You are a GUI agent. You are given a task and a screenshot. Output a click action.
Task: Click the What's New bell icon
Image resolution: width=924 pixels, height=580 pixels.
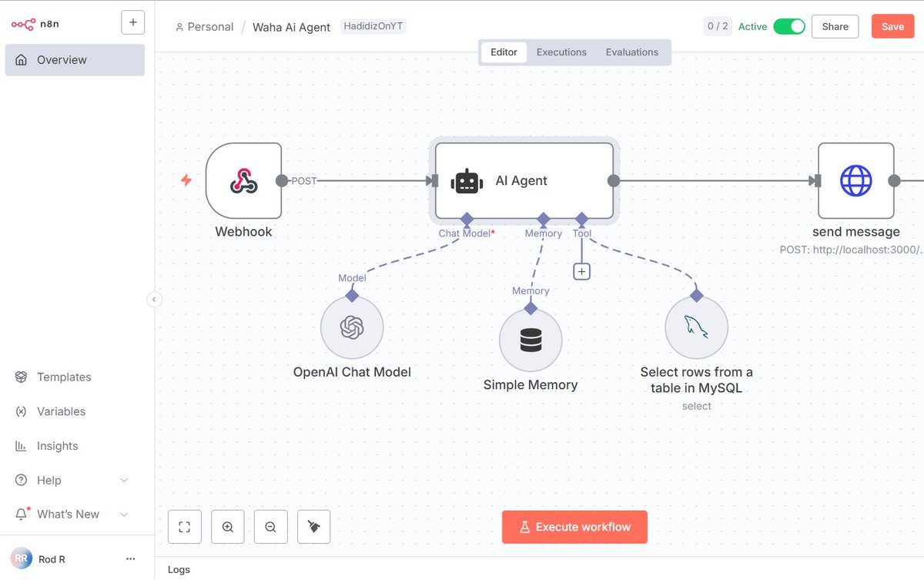pos(22,515)
